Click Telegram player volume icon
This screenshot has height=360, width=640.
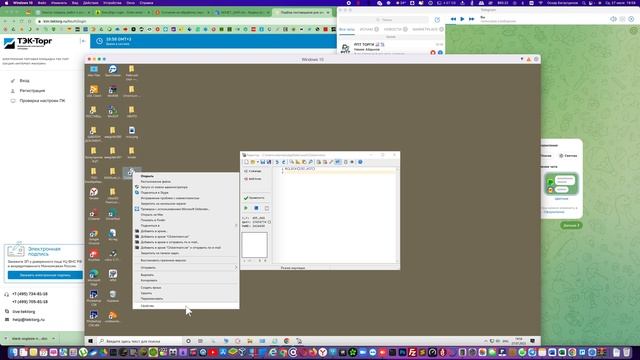(x=613, y=19)
